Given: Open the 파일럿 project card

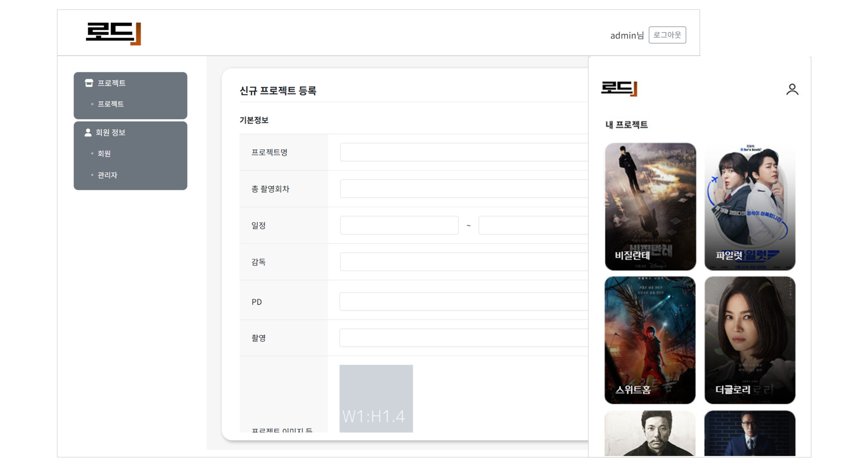Looking at the screenshot, I should (750, 207).
